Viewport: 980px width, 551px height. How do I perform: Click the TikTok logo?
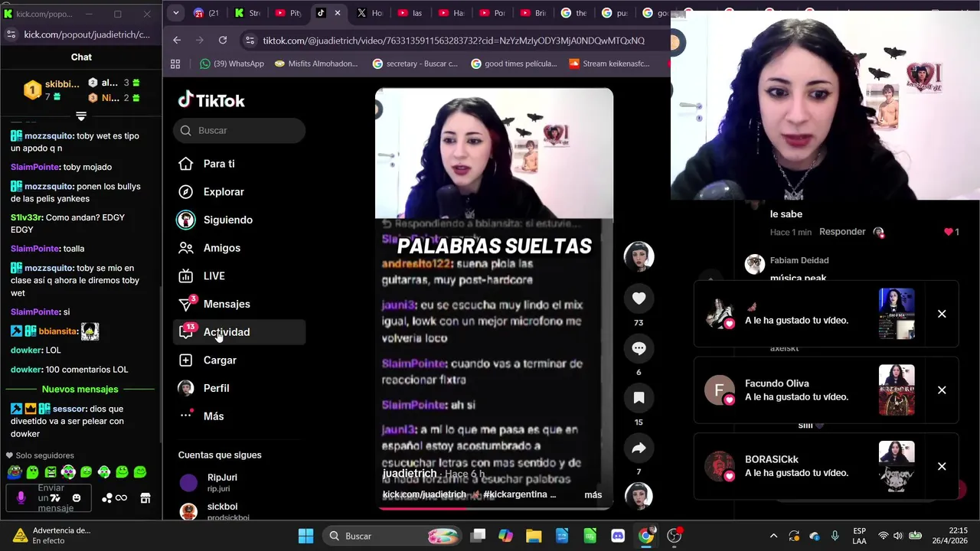(x=211, y=100)
